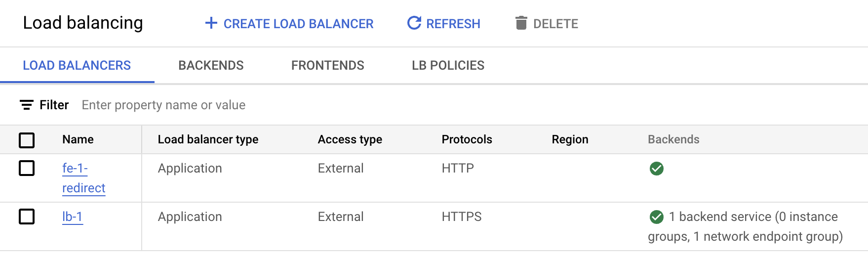Select the fe-1-redirect row checkbox

[27, 169]
